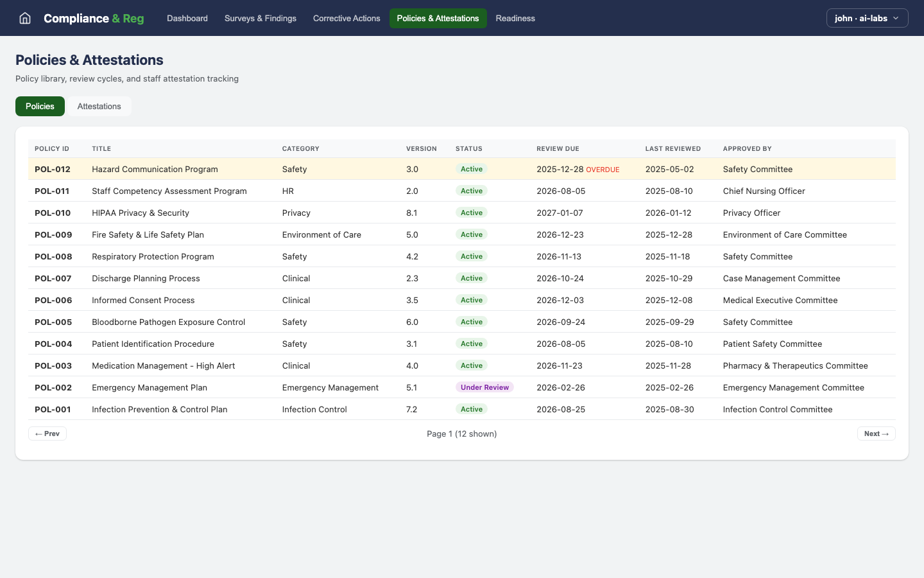Select the Policies tab
The width and height of the screenshot is (924, 578).
click(40, 106)
